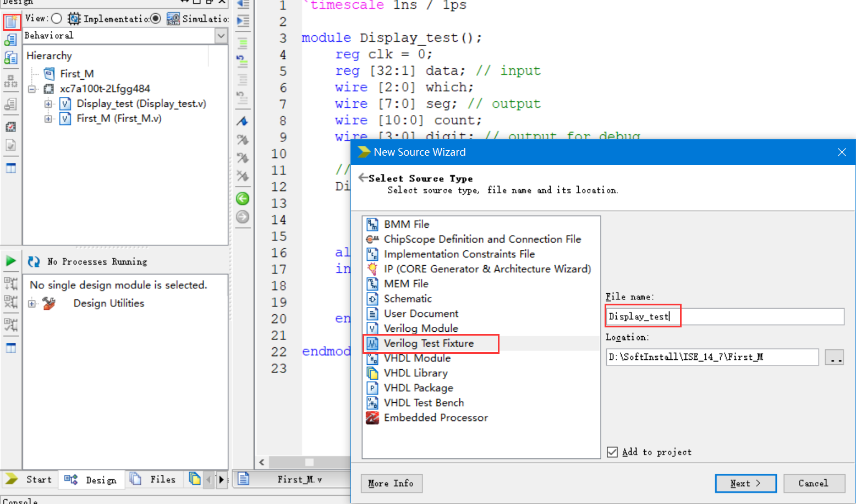Switch to the Start tab
856x504 pixels.
(29, 479)
